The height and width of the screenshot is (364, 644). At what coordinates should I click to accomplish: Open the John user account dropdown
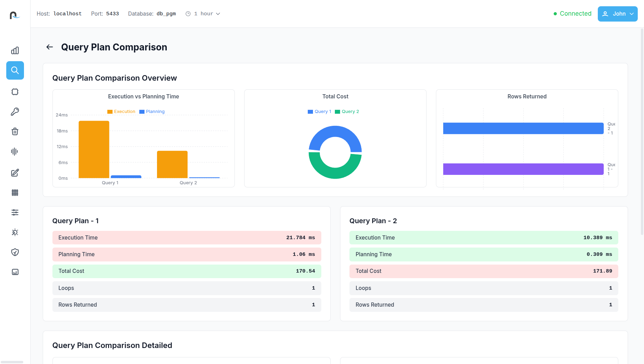[617, 14]
